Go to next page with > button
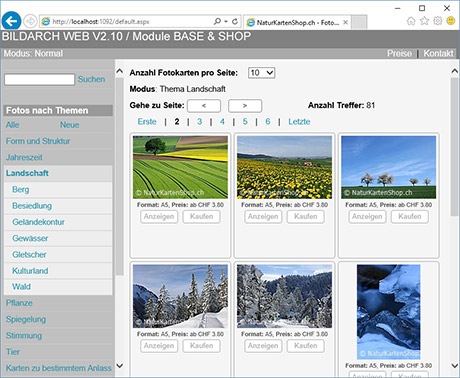Viewport: 460px width, 378px height. coord(245,106)
